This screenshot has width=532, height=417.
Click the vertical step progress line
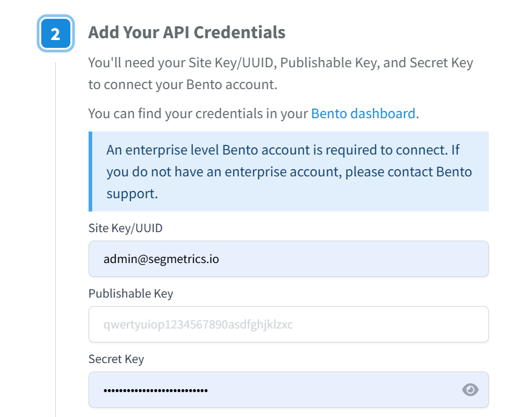(55, 242)
